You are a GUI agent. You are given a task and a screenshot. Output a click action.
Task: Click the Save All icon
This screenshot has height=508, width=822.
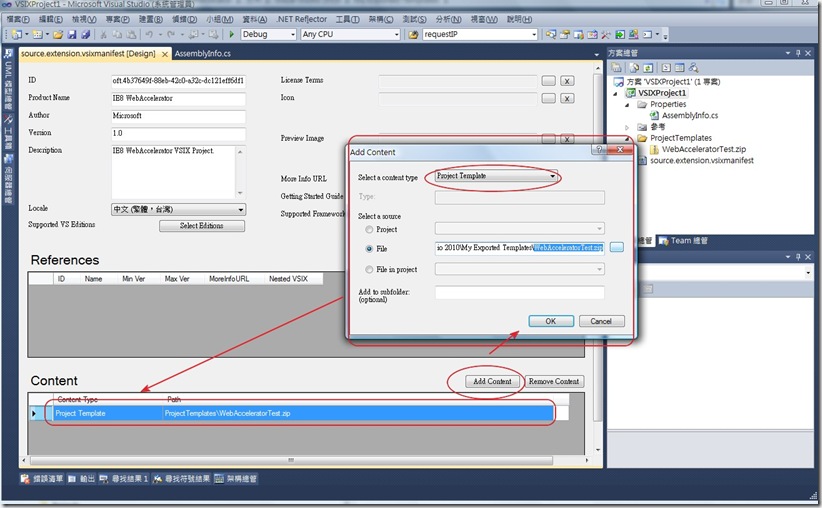coord(85,35)
